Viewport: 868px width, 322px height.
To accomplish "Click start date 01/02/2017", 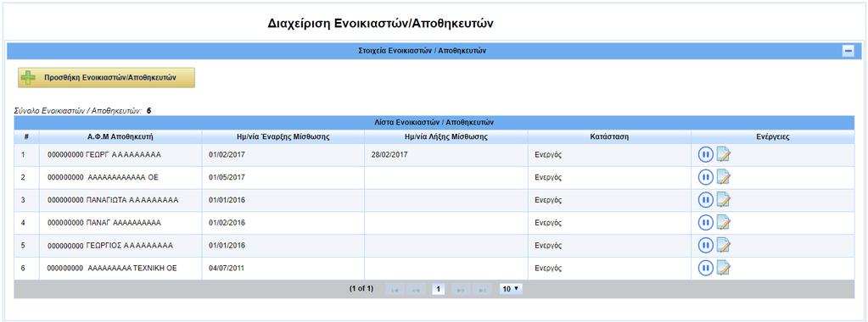I will [x=227, y=155].
